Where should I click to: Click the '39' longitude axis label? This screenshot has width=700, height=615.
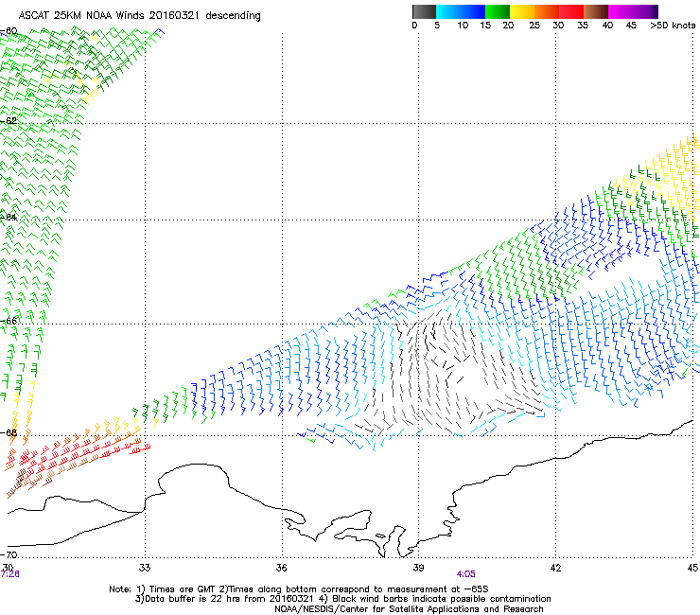[418, 568]
